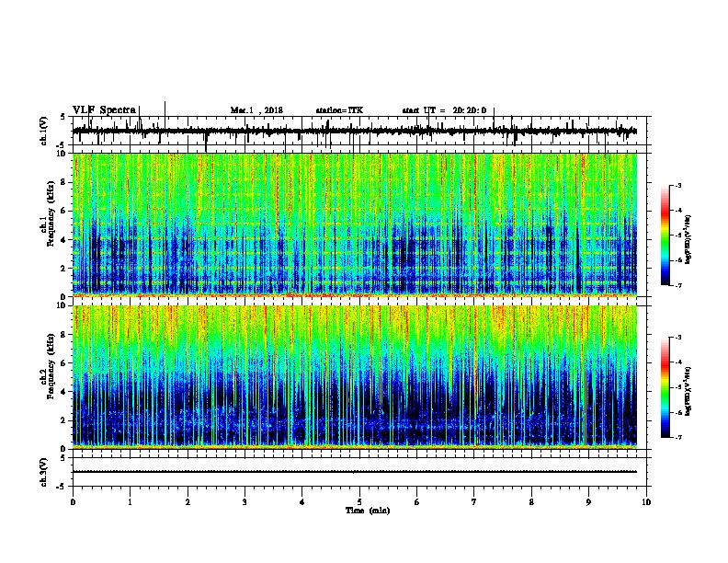This screenshot has width=728, height=563.
Task: Click the "-3" label on ch.1 colorbar
Action: 677,186
